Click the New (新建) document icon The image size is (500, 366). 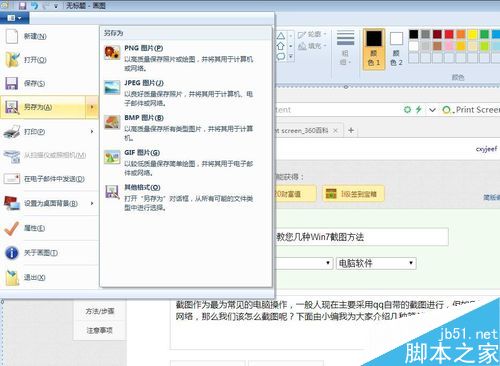pyautogui.click(x=12, y=36)
